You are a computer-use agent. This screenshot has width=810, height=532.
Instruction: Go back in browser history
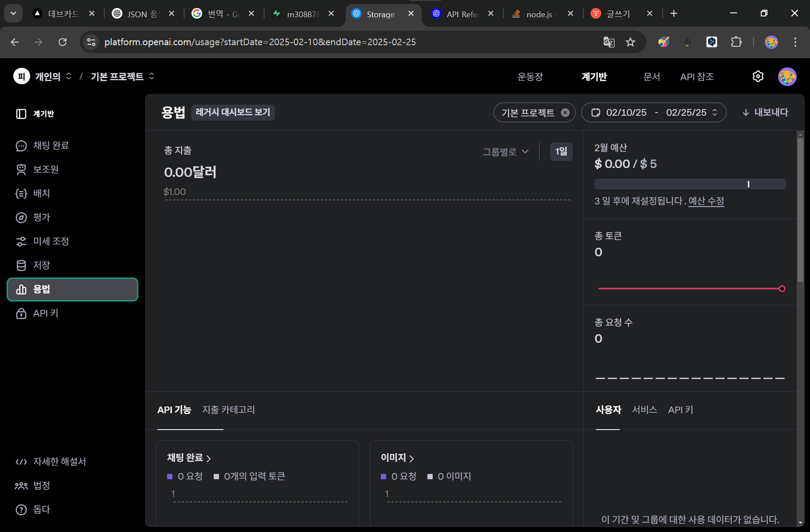point(15,42)
